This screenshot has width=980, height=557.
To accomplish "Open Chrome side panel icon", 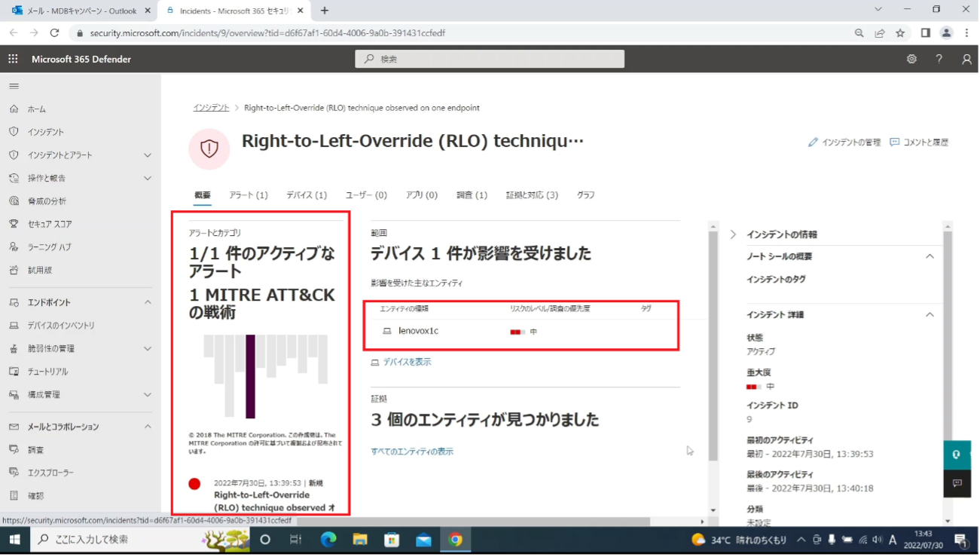I will (x=926, y=33).
